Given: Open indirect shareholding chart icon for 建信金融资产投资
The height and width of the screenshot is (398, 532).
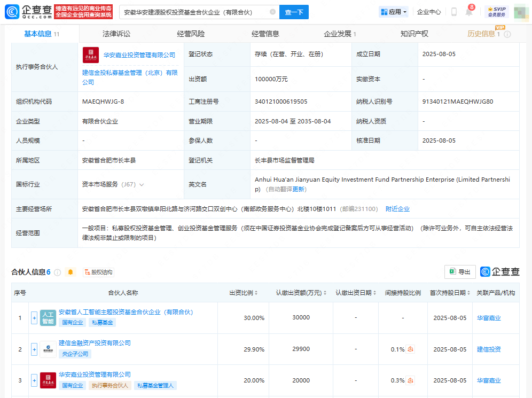Looking at the screenshot, I should click(410, 349).
